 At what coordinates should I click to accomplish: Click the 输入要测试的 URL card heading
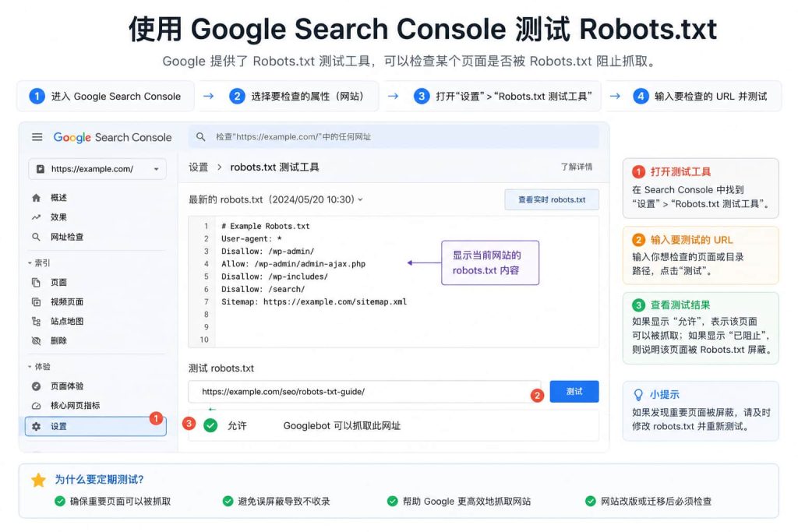692,240
